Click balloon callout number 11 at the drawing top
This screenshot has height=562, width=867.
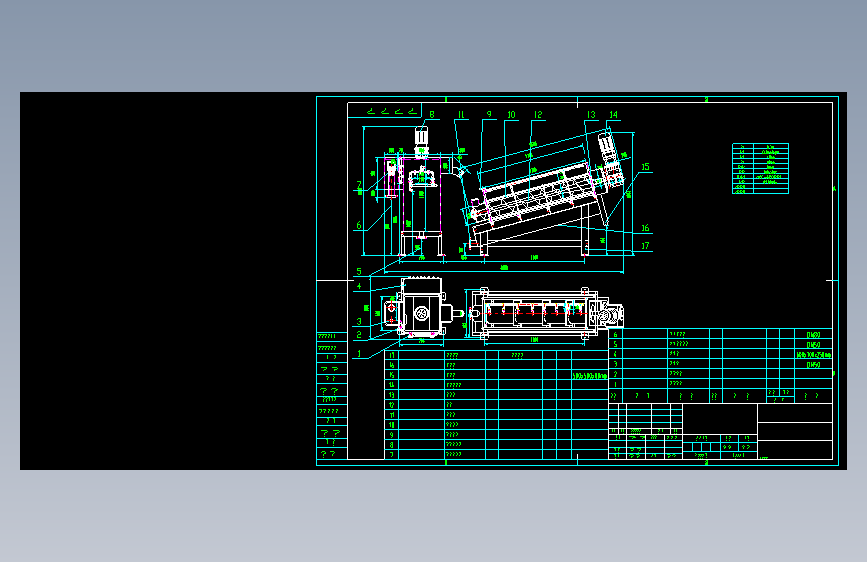tap(461, 115)
